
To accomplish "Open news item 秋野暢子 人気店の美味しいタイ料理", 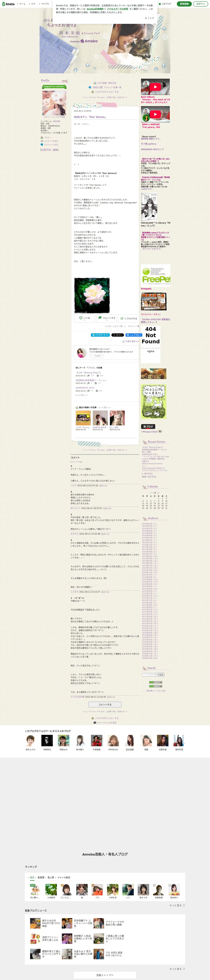I will [77, 939].
